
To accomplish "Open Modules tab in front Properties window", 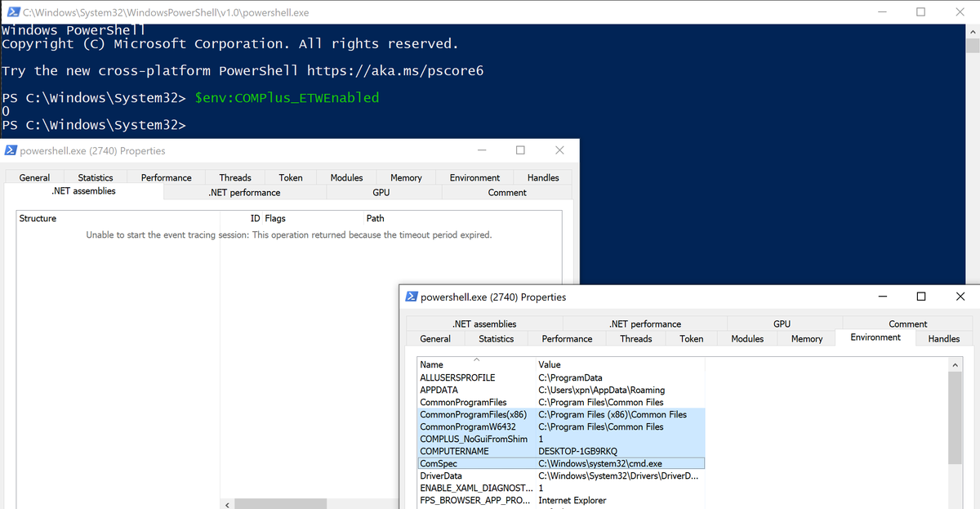I will (747, 338).
